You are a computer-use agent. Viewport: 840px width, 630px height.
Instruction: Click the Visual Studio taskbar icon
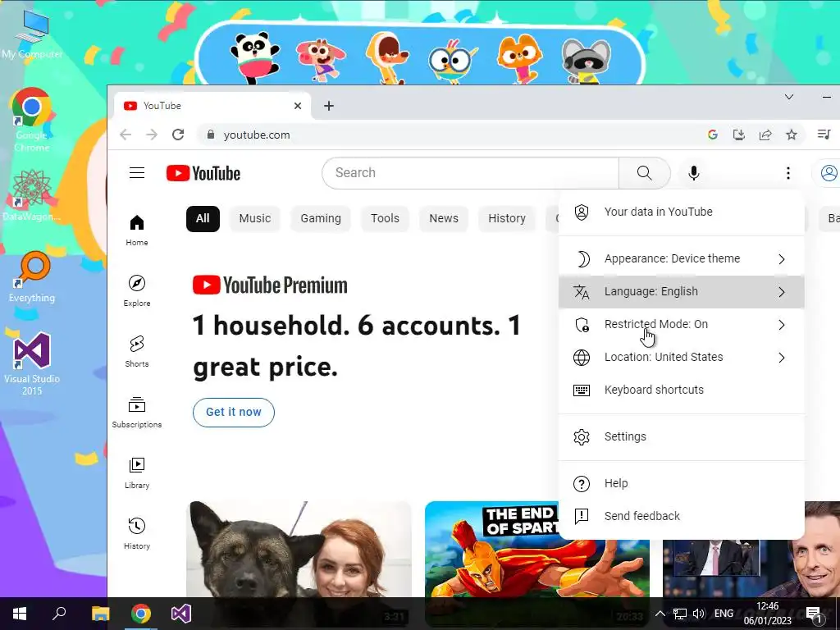(x=181, y=614)
